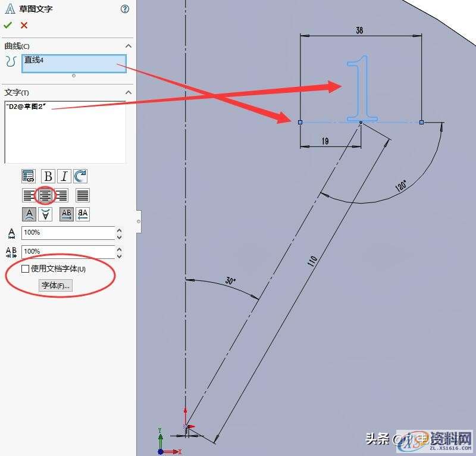Confirm sketch text with green checkmark
This screenshot has height=456, width=476.
pos(8,25)
